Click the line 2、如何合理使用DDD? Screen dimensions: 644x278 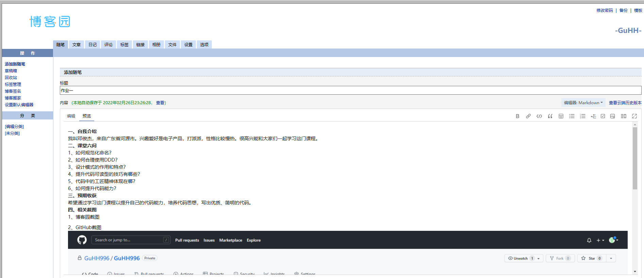pos(92,160)
